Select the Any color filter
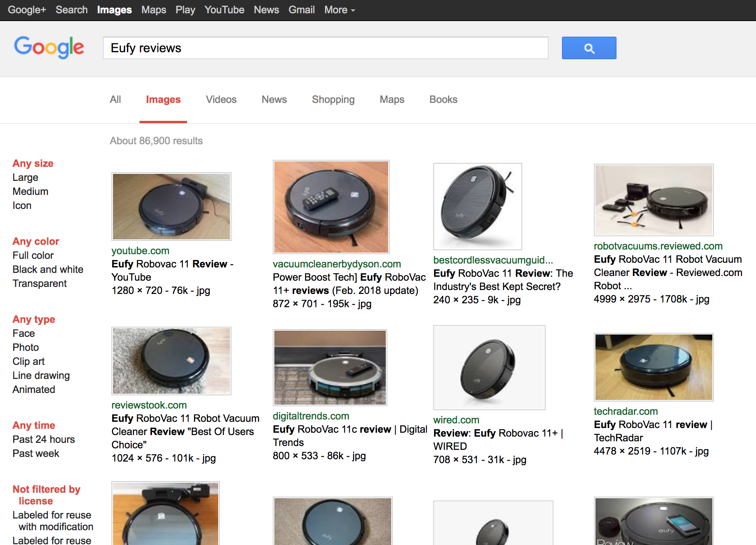Viewport: 756px width, 545px height. 36,241
